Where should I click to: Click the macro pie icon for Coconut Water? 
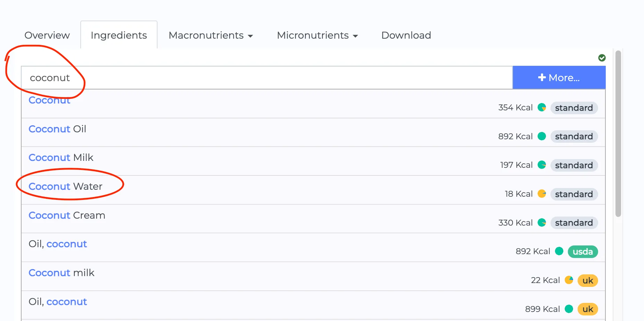pyautogui.click(x=542, y=194)
